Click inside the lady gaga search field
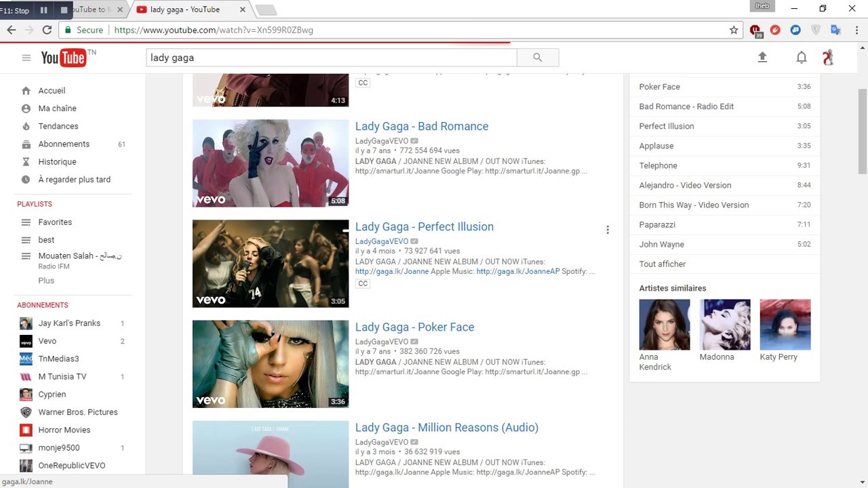The image size is (868, 488). 332,58
